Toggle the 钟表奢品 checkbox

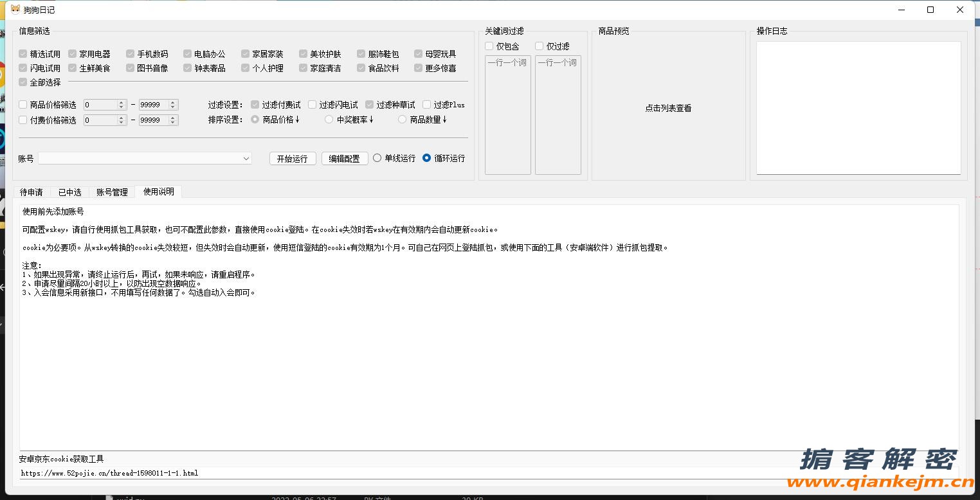[187, 68]
